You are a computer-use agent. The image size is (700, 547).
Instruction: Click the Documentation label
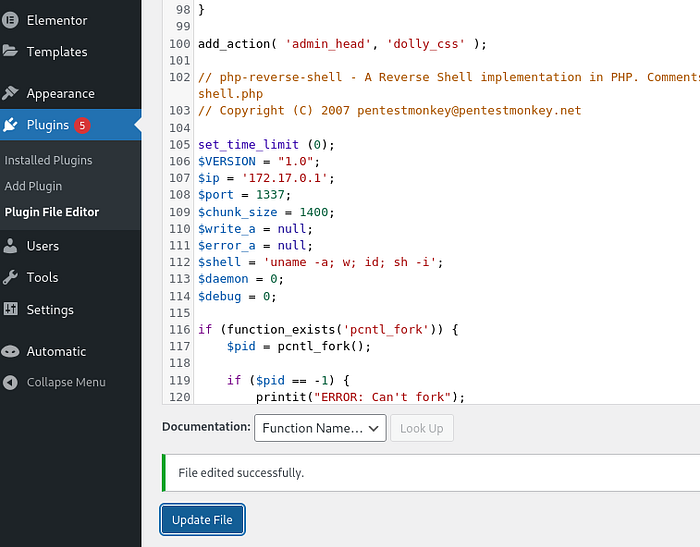point(206,427)
